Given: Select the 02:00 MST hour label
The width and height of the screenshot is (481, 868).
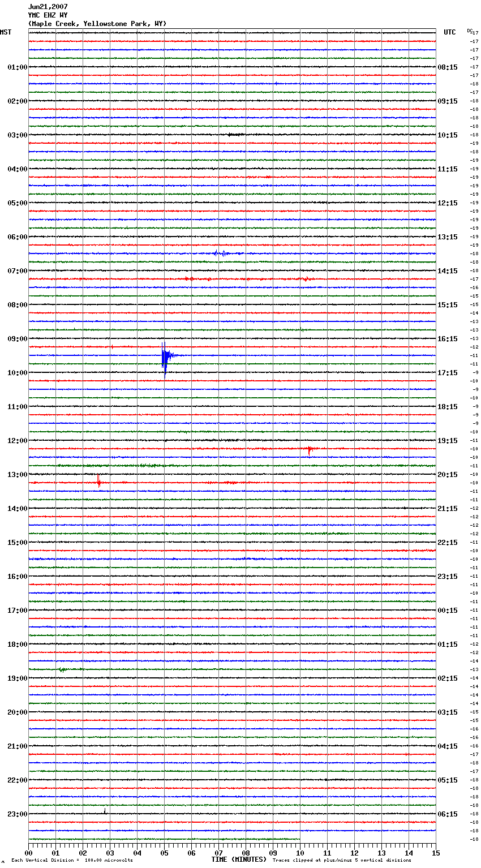Looking at the screenshot, I should click(18, 101).
